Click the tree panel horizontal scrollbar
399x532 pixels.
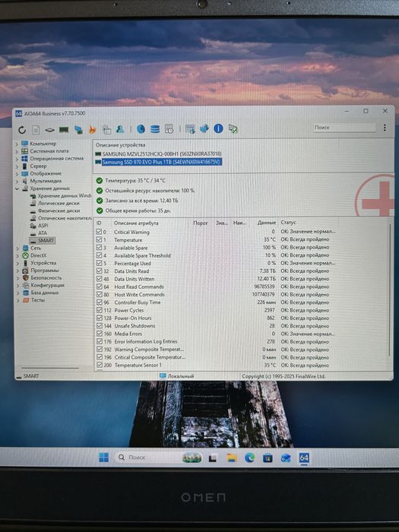(50, 368)
